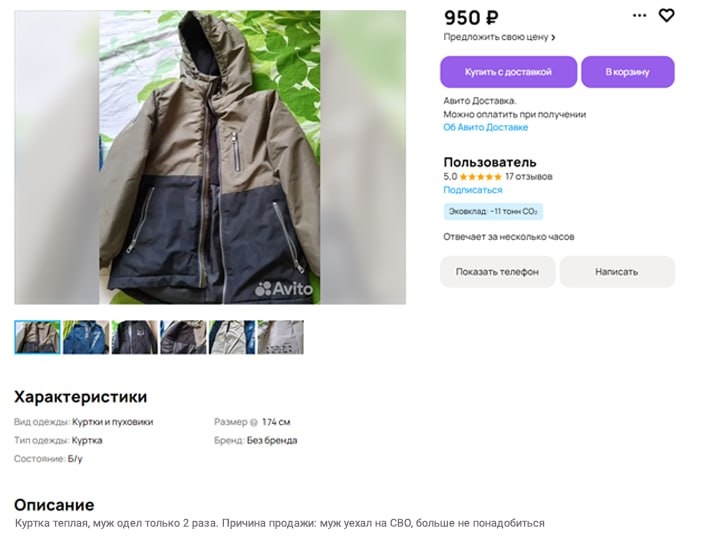View the seller's '17 отзывов' reviews
706x551 pixels.
529,177
